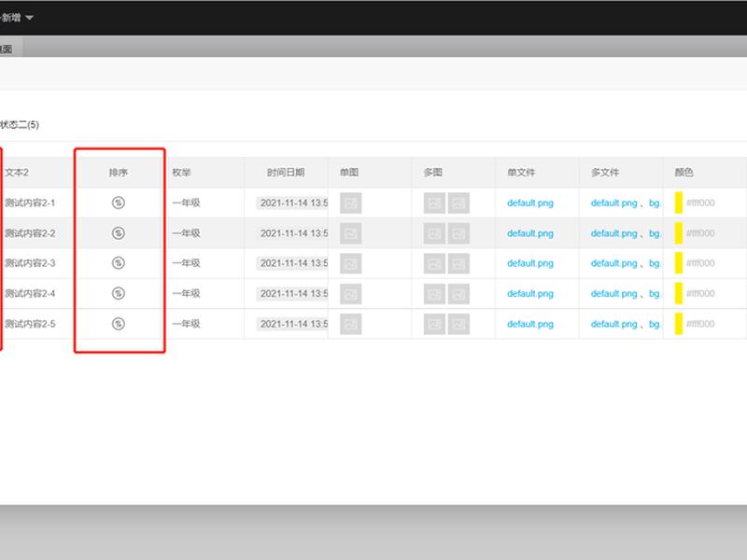Click the 多文件 column header
Image resolution: width=747 pixels, height=560 pixels.
(605, 173)
